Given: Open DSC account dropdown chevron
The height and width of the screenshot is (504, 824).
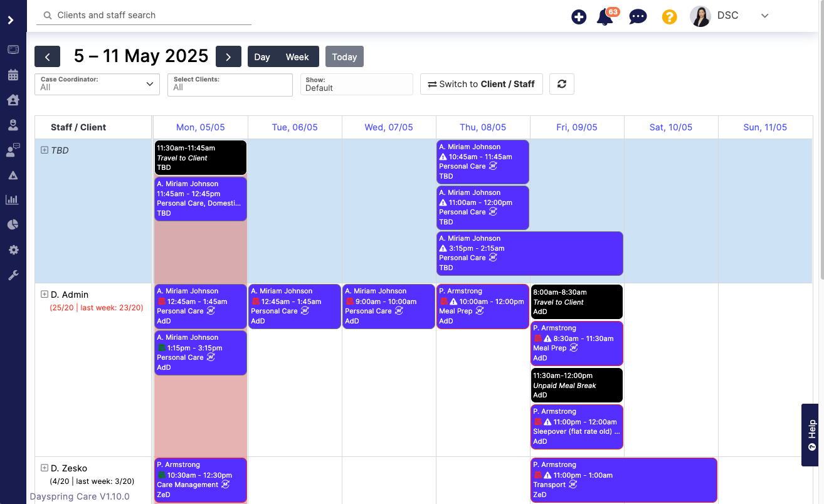Looking at the screenshot, I should [764, 16].
